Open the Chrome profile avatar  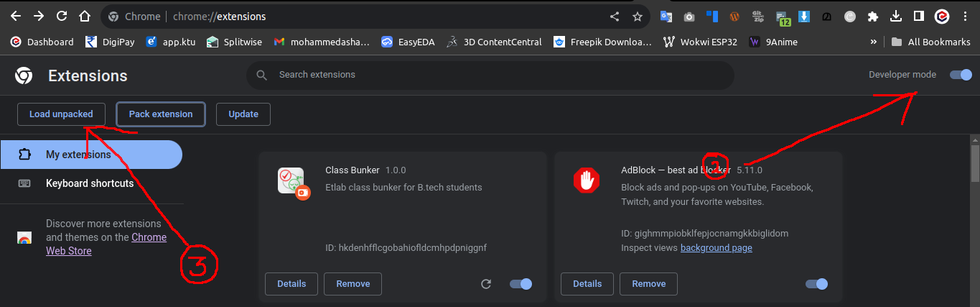click(x=942, y=16)
